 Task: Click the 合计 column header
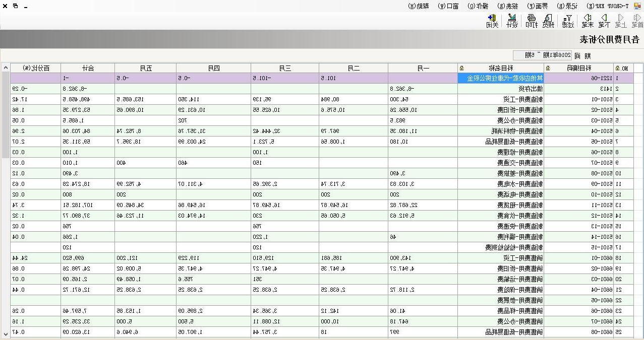point(88,68)
